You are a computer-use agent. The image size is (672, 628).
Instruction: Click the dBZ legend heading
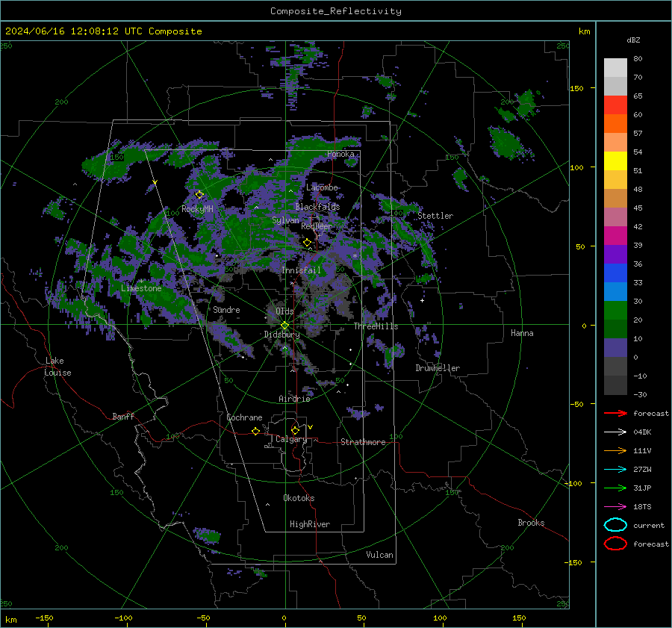pos(633,40)
